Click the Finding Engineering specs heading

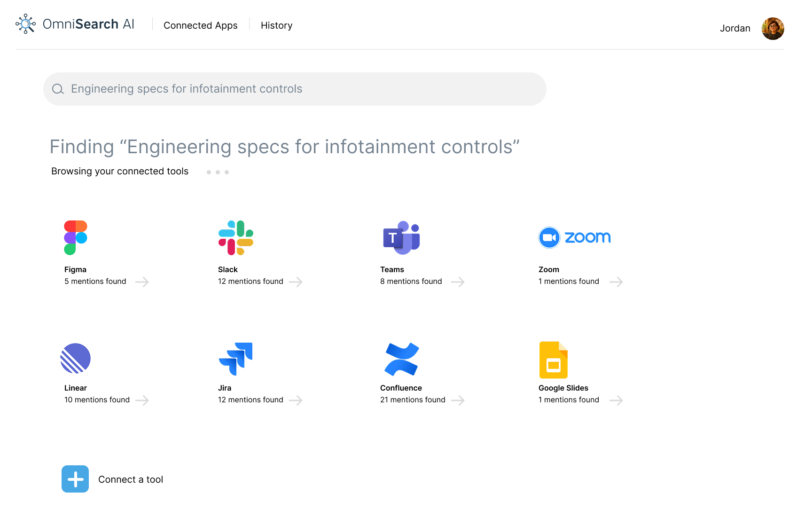(285, 147)
